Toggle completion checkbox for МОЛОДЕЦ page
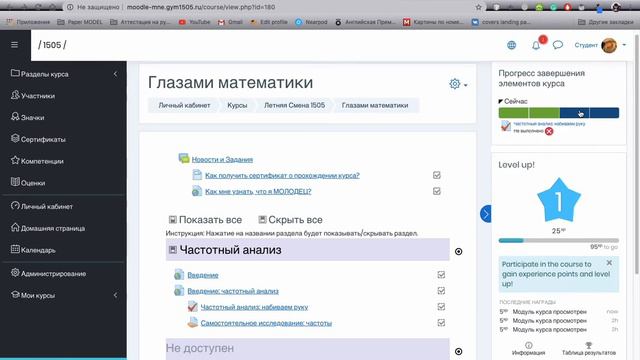Viewport: 640px width, 360px height. tap(437, 191)
